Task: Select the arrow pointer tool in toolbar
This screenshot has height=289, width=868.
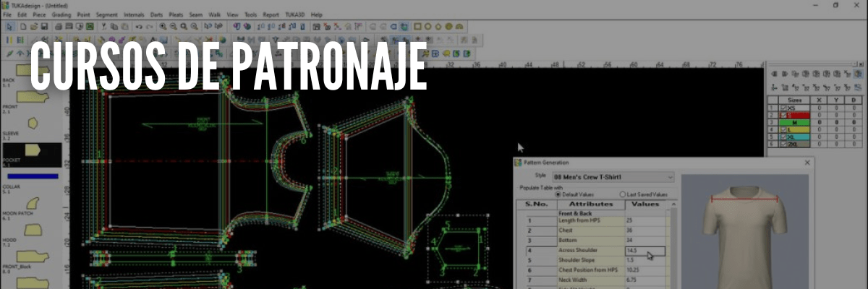Action: pos(9,27)
